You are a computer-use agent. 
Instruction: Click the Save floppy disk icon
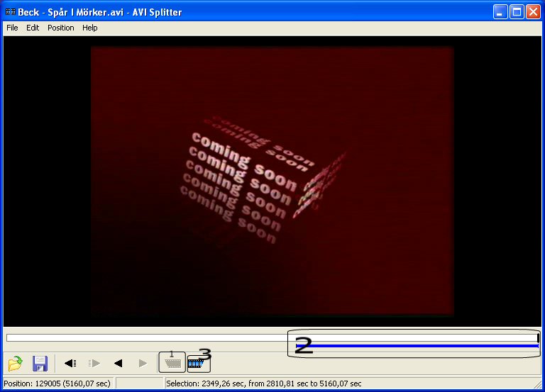pyautogui.click(x=40, y=364)
